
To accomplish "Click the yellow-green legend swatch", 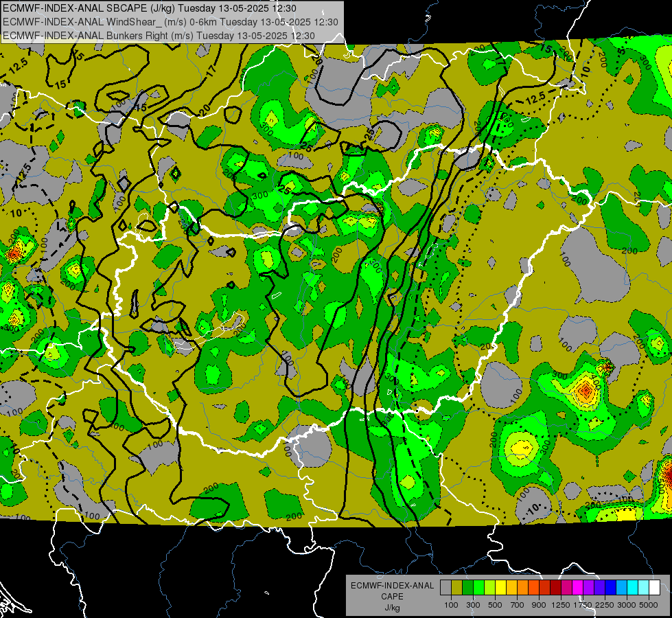I will (x=489, y=588).
